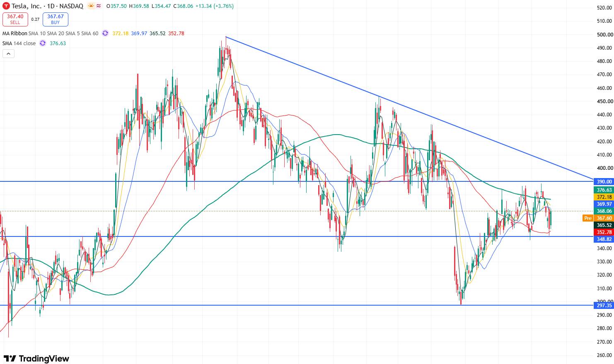This screenshot has height=364, width=614.
Task: Click the high price H369.58 value
Action: pos(139,6)
